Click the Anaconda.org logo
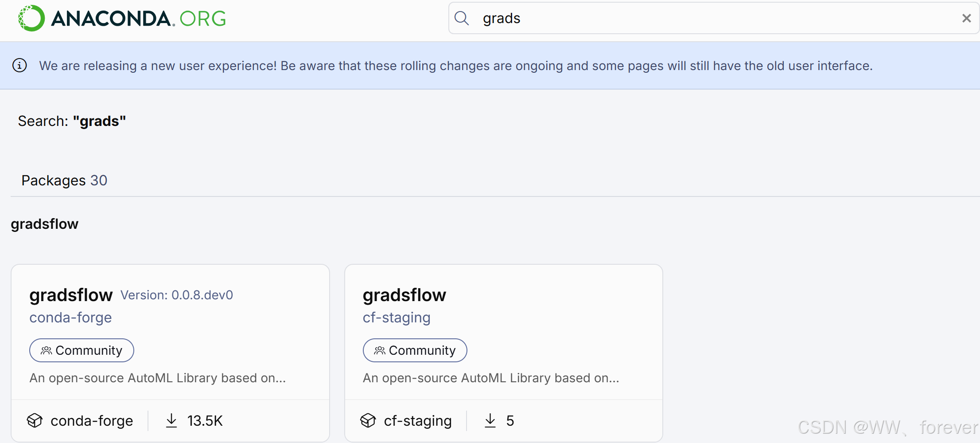Image resolution: width=980 pixels, height=443 pixels. [x=122, y=18]
